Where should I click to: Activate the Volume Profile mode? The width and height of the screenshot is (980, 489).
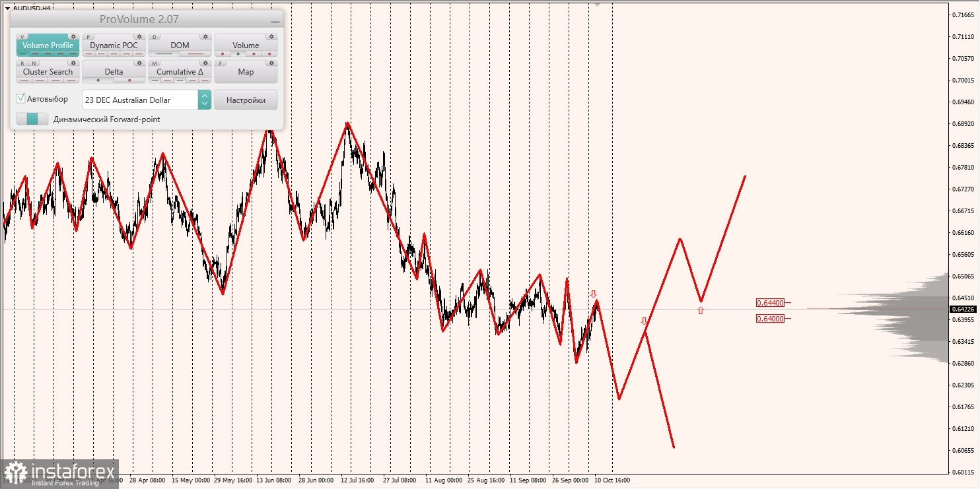click(48, 46)
